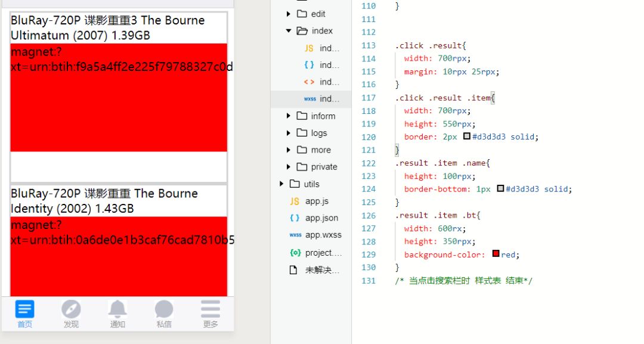This screenshot has width=644, height=344.
Task: Open the 发现 compass tab icon
Action: tap(71, 309)
